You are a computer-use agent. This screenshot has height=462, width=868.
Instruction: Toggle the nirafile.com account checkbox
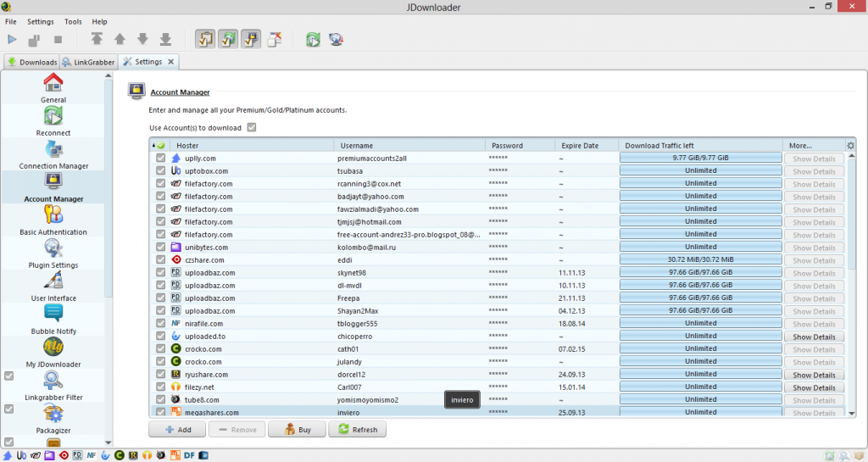160,323
